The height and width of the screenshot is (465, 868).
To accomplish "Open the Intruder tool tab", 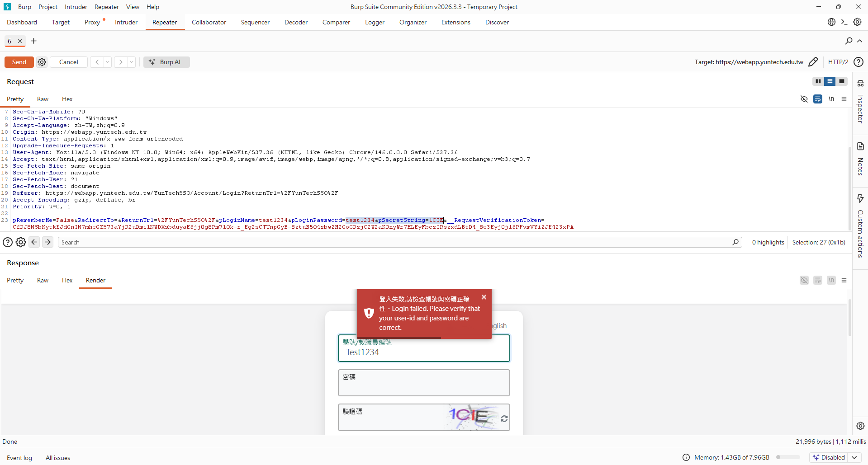I will pos(126,22).
